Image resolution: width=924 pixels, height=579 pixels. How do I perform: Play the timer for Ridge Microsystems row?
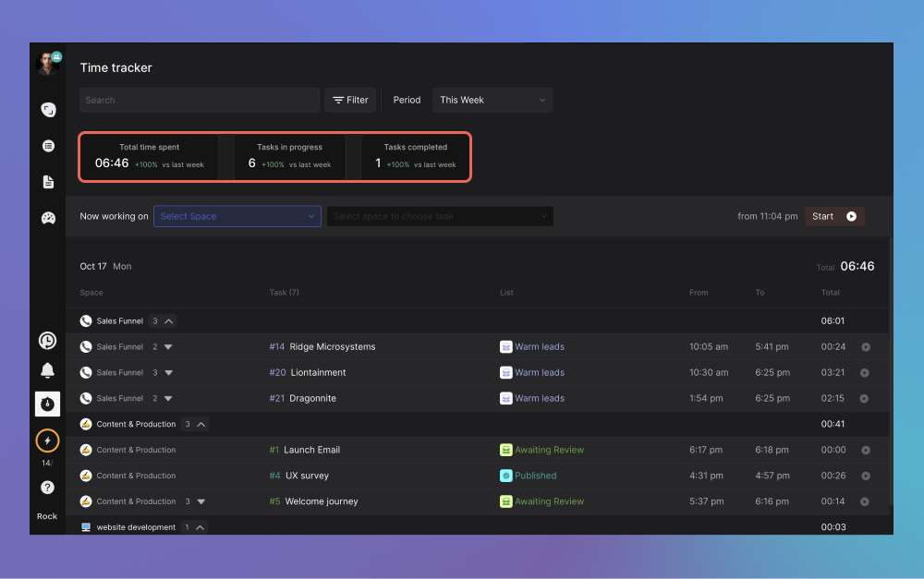click(x=866, y=347)
